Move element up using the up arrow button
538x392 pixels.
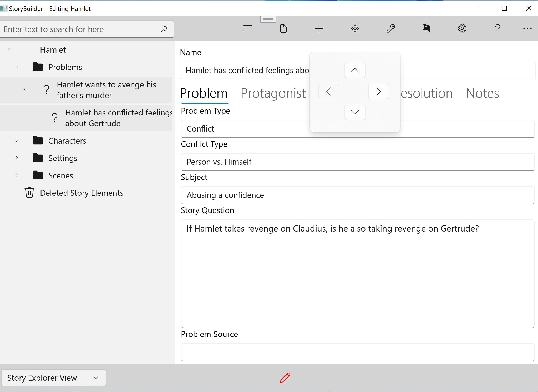point(355,71)
